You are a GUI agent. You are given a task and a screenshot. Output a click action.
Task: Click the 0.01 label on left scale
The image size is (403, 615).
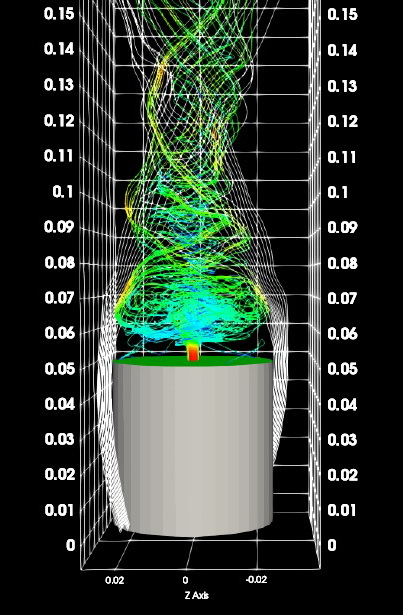[59, 510]
